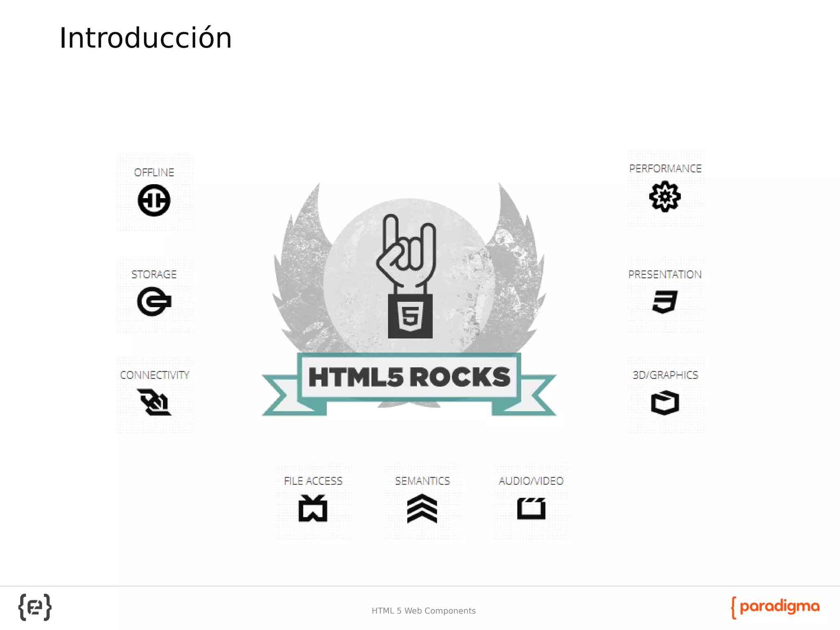Select the Storage icon
840x630 pixels.
[154, 301]
